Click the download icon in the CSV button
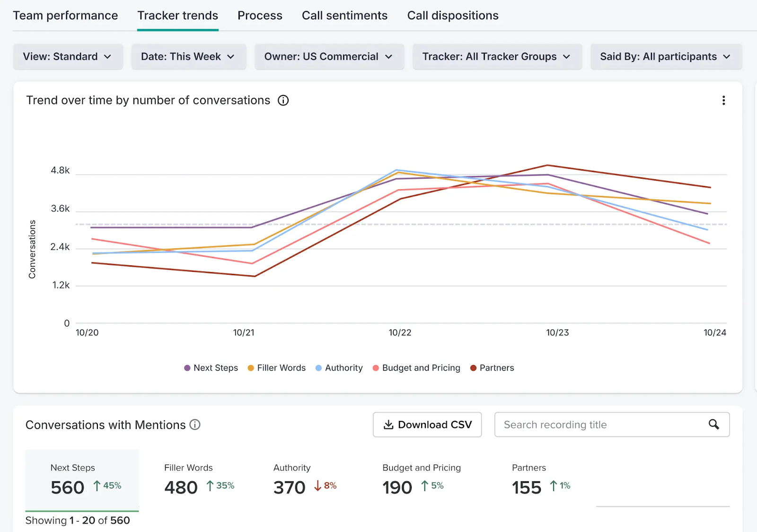The image size is (757, 532). pyautogui.click(x=388, y=425)
